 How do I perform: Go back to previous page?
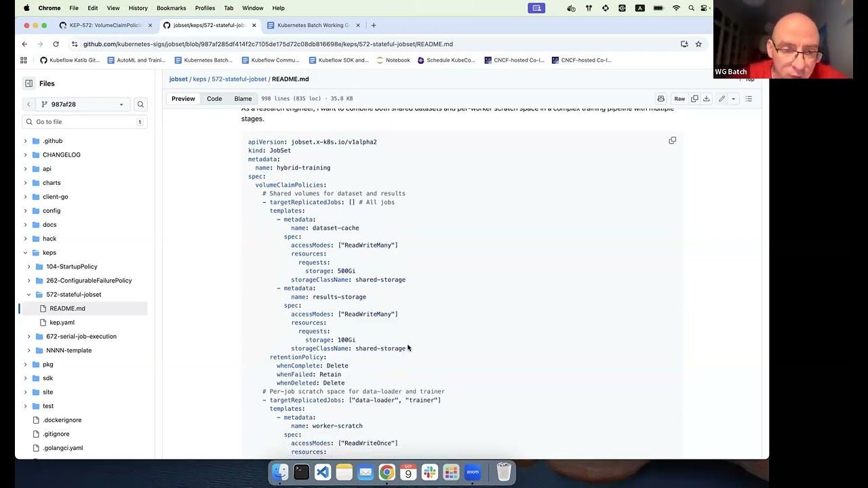pos(24,44)
